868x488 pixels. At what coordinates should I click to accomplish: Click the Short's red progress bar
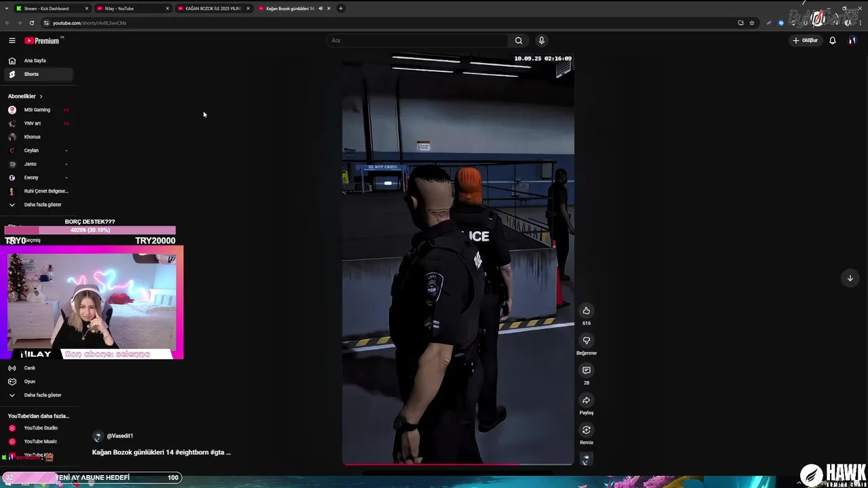(458, 464)
